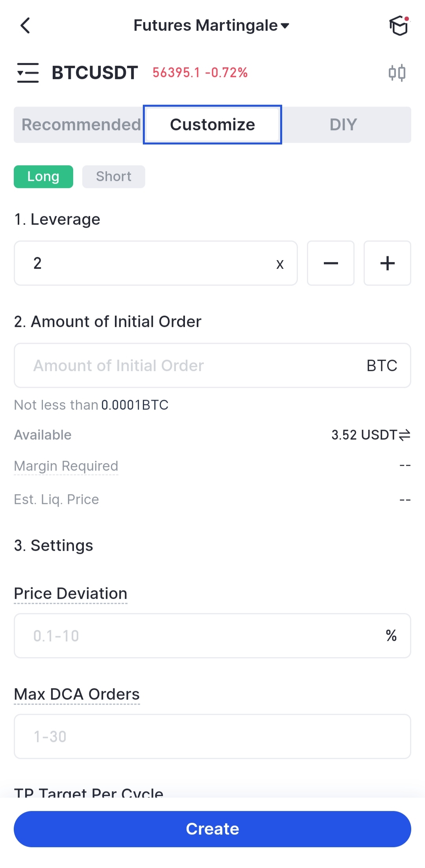Switch the BTC unit in amount field
This screenshot has width=425, height=868.
pos(382,366)
